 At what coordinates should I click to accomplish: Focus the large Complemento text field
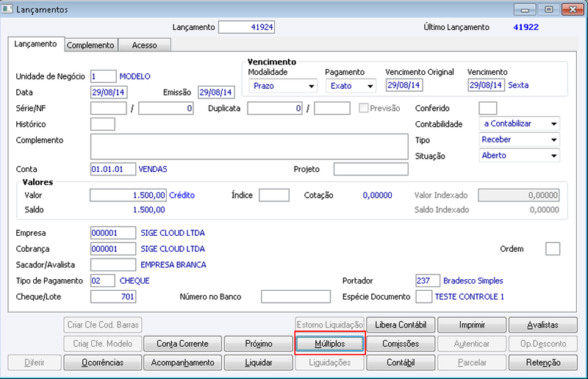[x=249, y=147]
